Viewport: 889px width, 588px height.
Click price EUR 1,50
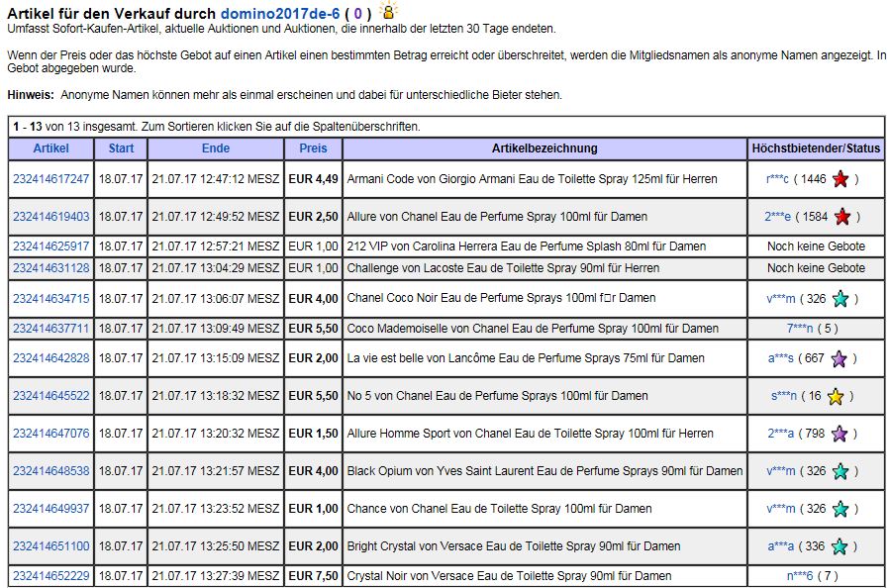tap(313, 434)
